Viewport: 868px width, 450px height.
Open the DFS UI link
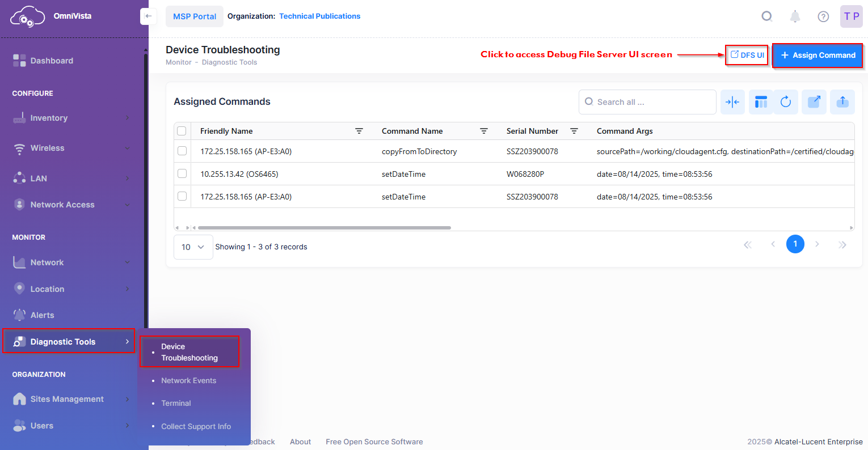click(747, 55)
